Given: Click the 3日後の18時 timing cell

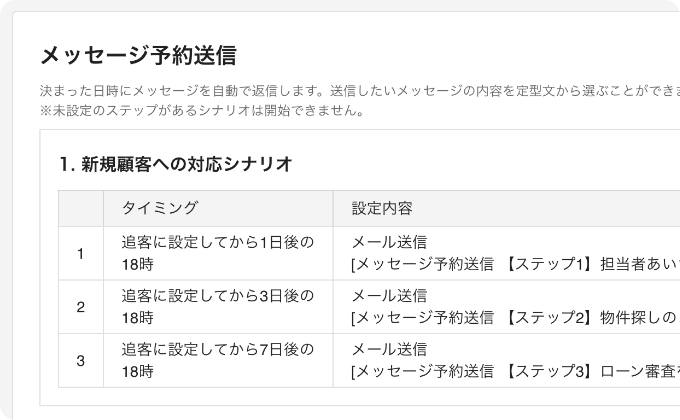Looking at the screenshot, I should (x=218, y=307).
